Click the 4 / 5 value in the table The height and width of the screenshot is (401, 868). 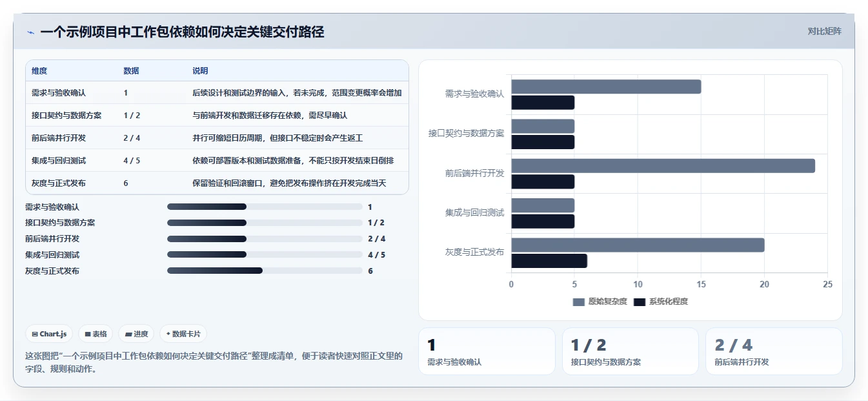pyautogui.click(x=132, y=161)
